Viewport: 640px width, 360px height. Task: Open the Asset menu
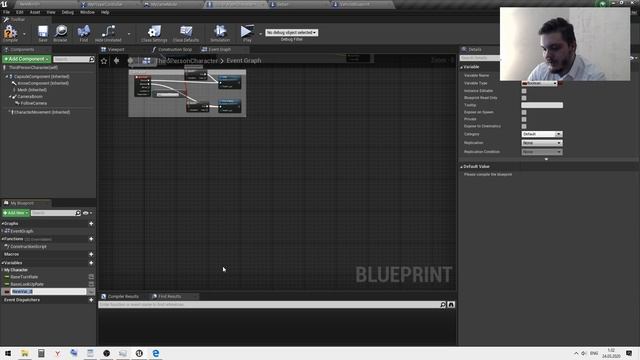click(x=35, y=12)
